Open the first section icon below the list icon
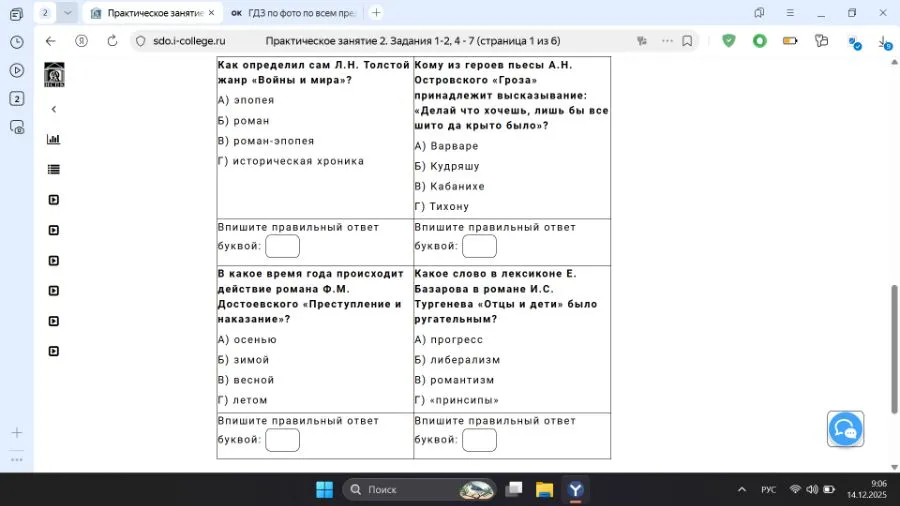 [x=53, y=200]
